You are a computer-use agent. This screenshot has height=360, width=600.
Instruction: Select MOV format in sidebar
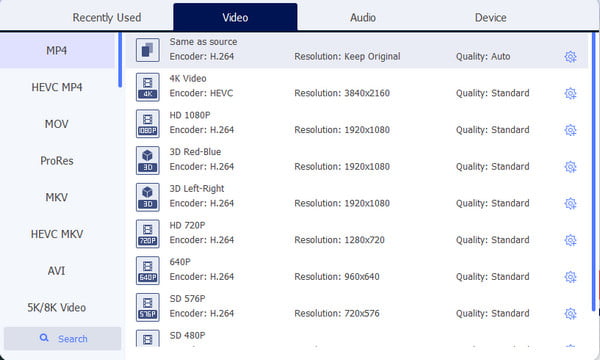57,124
